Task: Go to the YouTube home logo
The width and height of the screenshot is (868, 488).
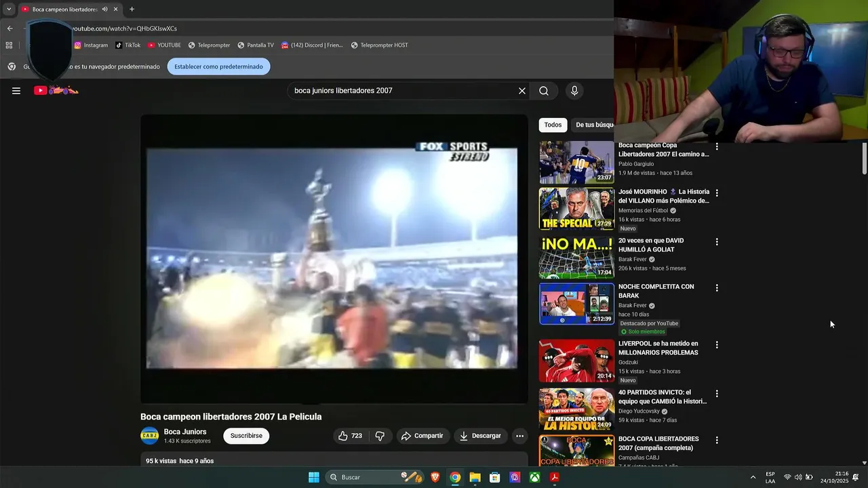Action: pyautogui.click(x=56, y=90)
